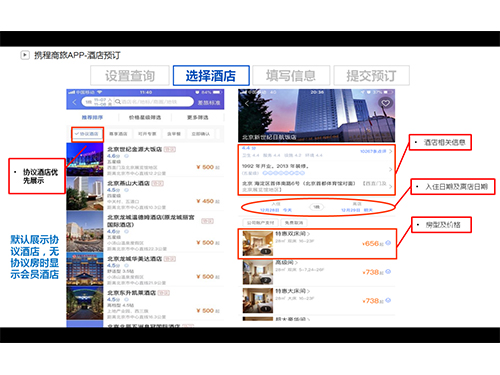Open the 推荐排序 sort dropdown
500x375 pixels.
click(92, 117)
